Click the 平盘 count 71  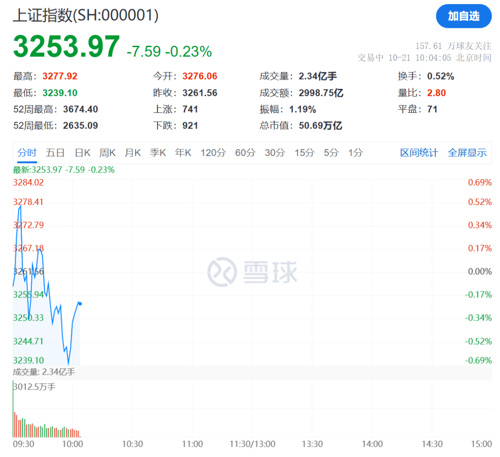tap(432, 109)
